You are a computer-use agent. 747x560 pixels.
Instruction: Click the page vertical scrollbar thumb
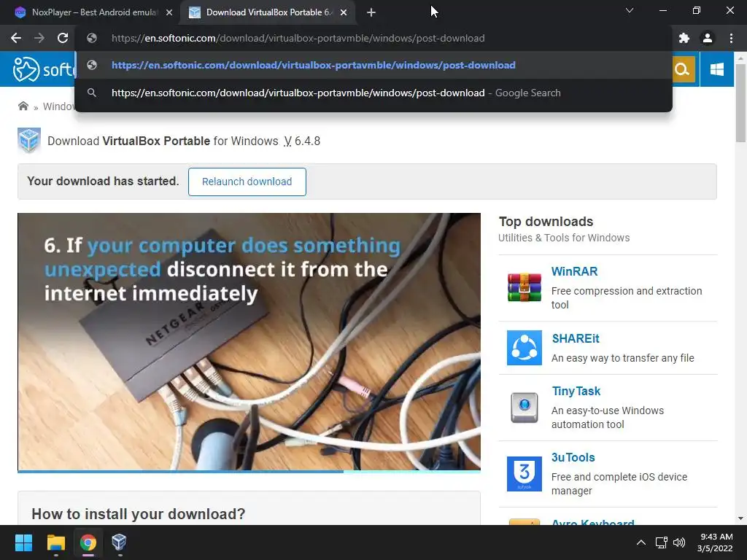[x=740, y=103]
